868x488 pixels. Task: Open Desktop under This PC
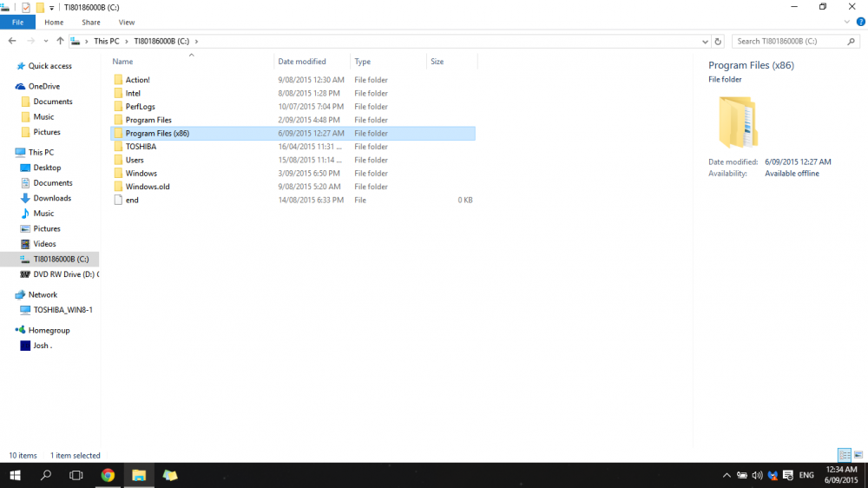click(x=47, y=168)
